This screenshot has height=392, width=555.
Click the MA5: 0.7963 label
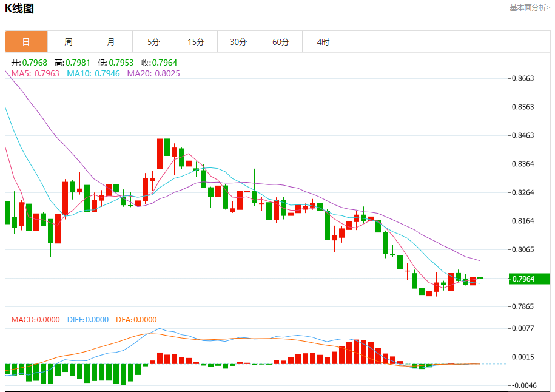35,73
